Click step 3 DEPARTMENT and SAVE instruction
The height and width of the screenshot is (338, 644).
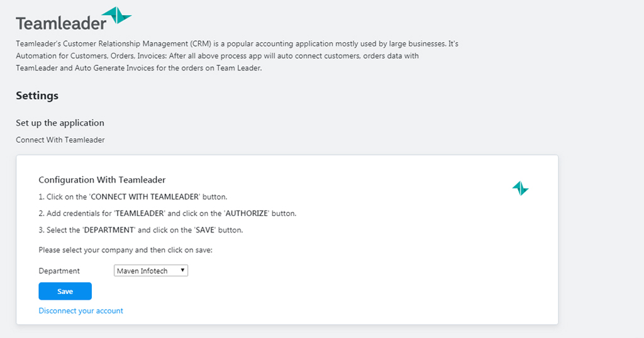[x=140, y=230]
